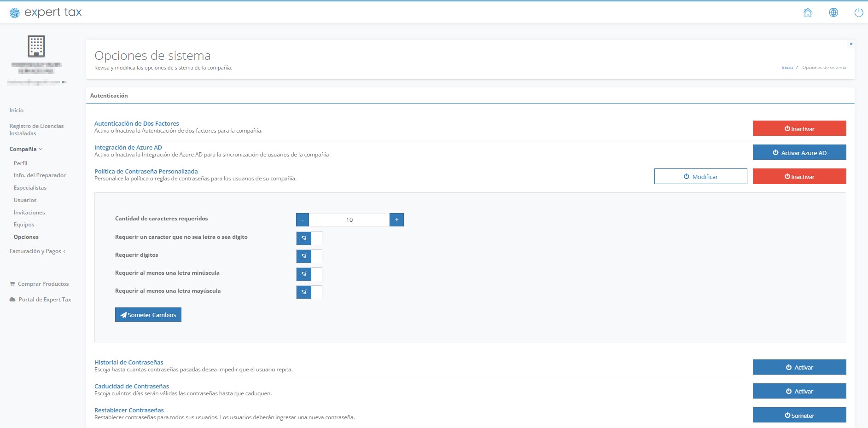Click the Autenticación section header
868x428 pixels.
click(109, 96)
